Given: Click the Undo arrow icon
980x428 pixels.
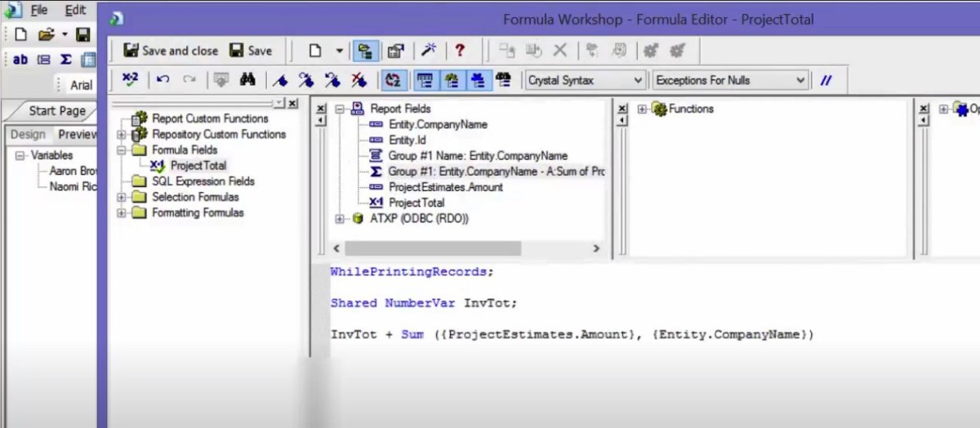Looking at the screenshot, I should 163,80.
